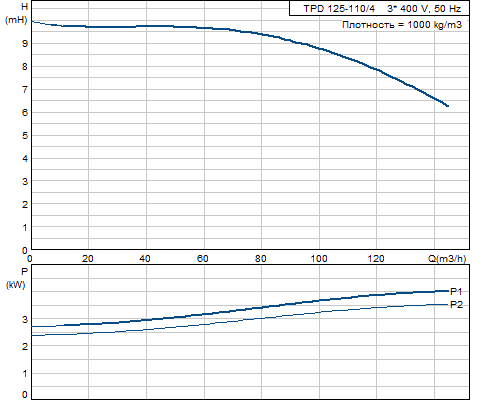Click the 1 tick on the head axis
500x400 pixels.
25,228
